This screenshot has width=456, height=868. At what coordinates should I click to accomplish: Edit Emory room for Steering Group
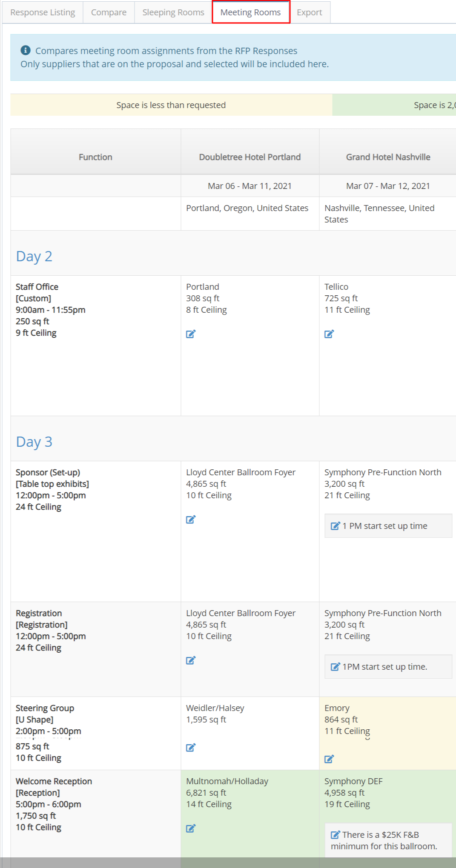(329, 759)
